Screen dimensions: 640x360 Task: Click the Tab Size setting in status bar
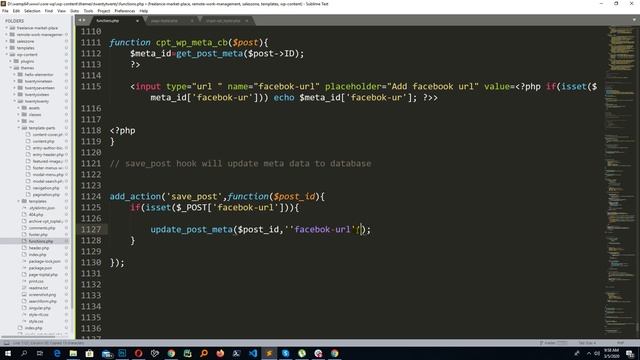point(587,343)
